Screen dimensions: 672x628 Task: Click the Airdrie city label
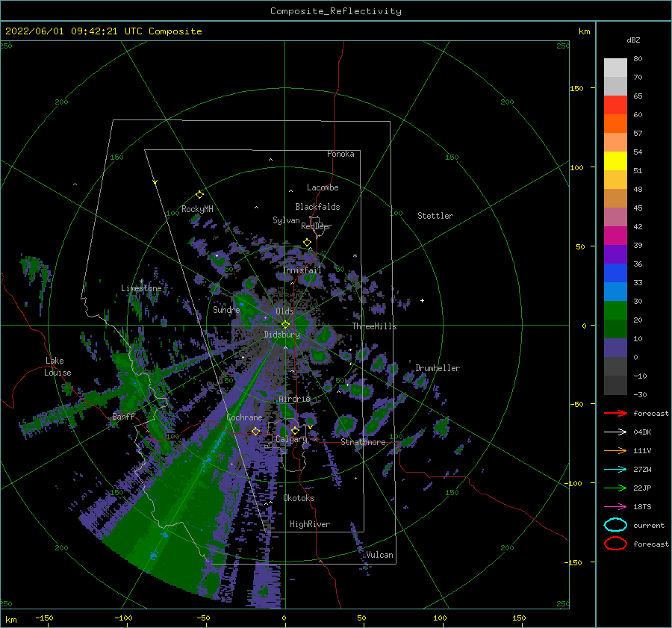point(294,399)
